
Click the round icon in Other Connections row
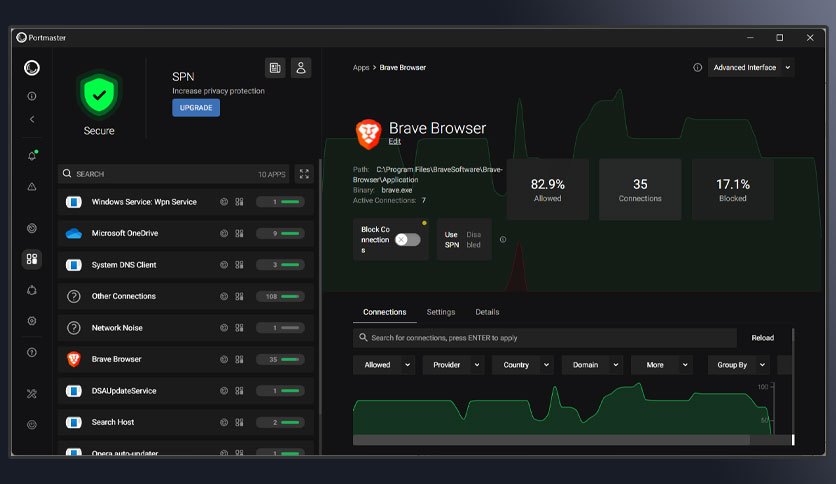click(x=224, y=296)
